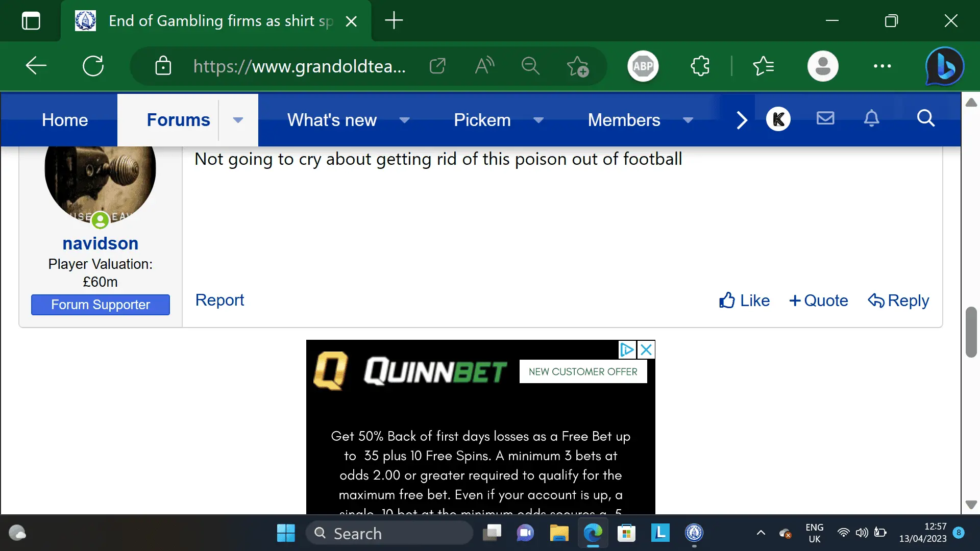Like the navidson post

(744, 300)
